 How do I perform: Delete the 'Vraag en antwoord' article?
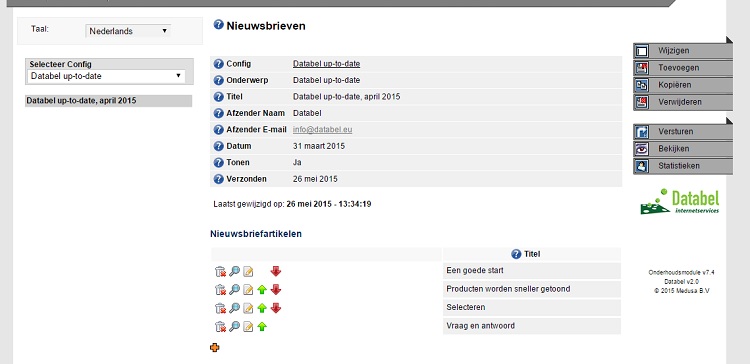click(220, 327)
